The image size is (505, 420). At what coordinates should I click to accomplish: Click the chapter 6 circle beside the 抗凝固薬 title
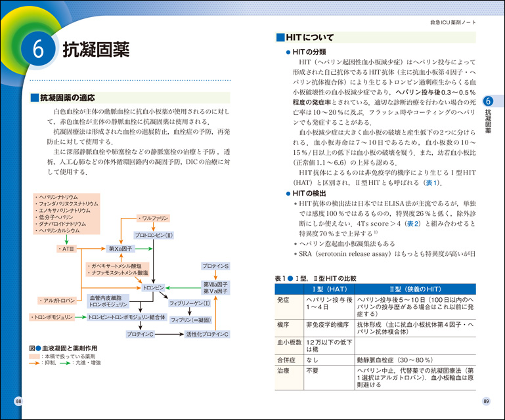(x=39, y=52)
